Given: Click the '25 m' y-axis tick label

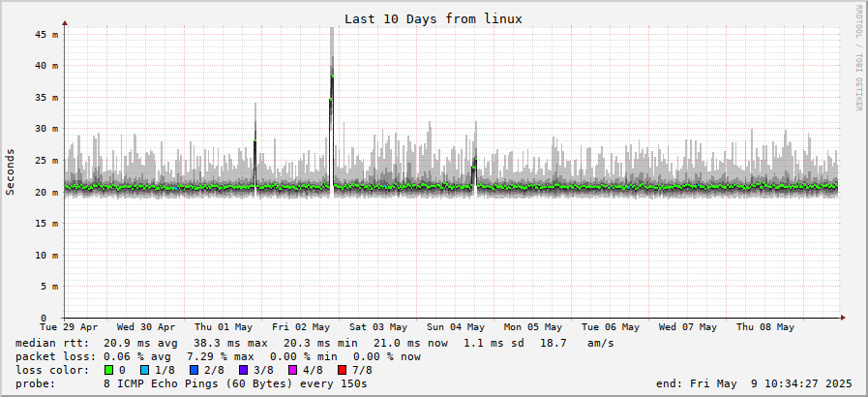Looking at the screenshot, I should click(x=46, y=161).
